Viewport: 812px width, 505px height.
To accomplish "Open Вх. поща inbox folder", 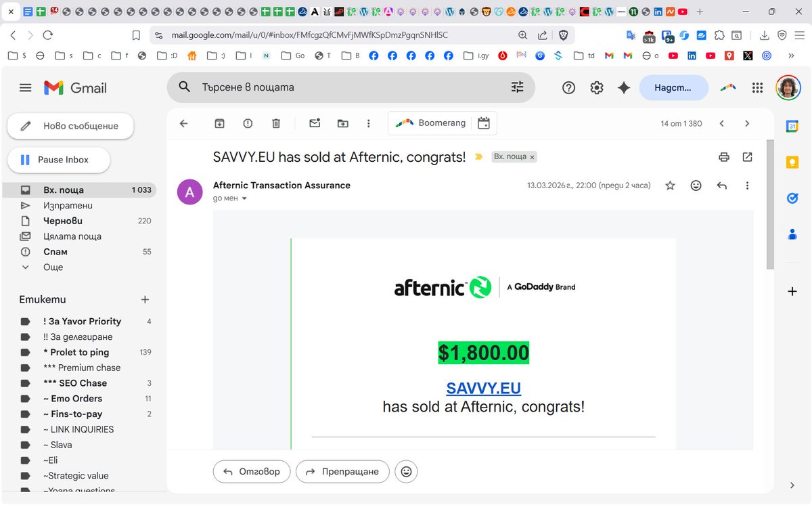I will 78,190.
